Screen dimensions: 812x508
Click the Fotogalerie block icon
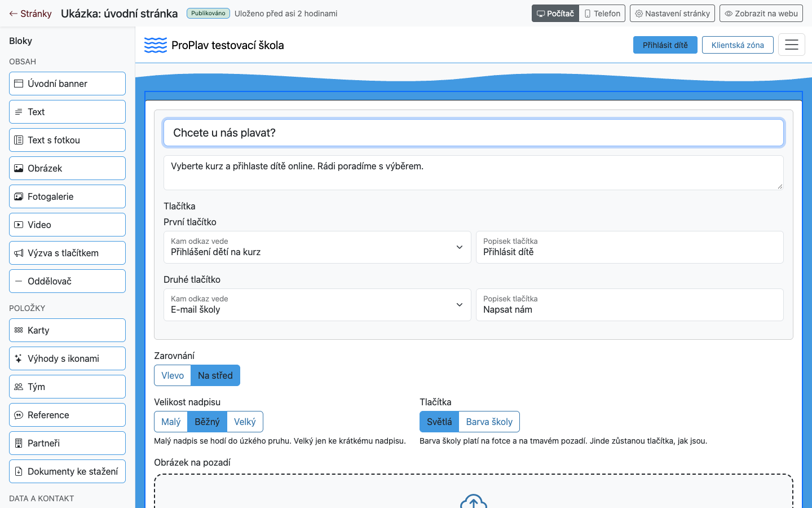(x=19, y=196)
